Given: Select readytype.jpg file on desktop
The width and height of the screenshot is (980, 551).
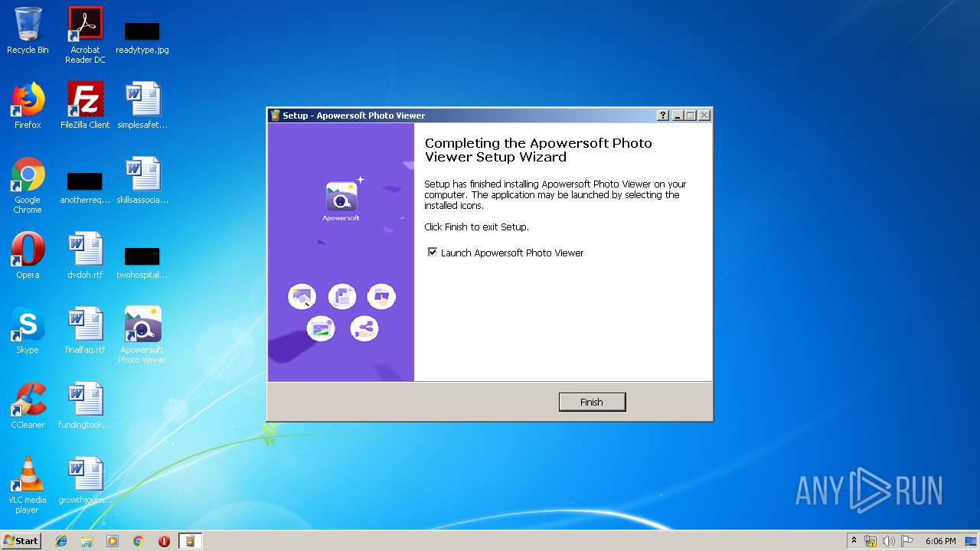Looking at the screenshot, I should (x=142, y=37).
